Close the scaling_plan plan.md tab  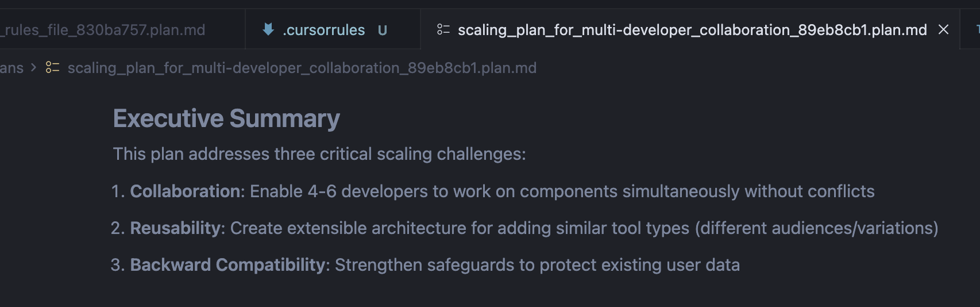point(943,29)
